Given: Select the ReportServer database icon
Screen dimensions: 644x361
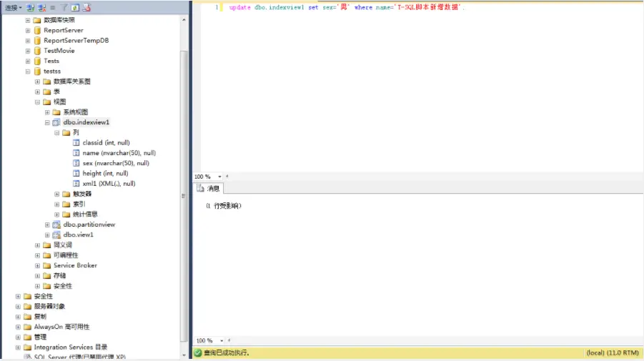Looking at the screenshot, I should tap(37, 30).
